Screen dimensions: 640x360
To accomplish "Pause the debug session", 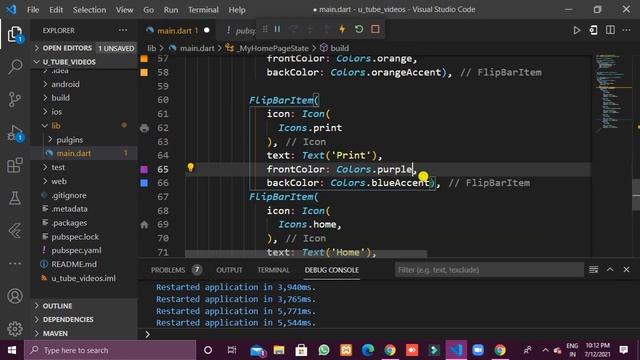I will coord(278,29).
